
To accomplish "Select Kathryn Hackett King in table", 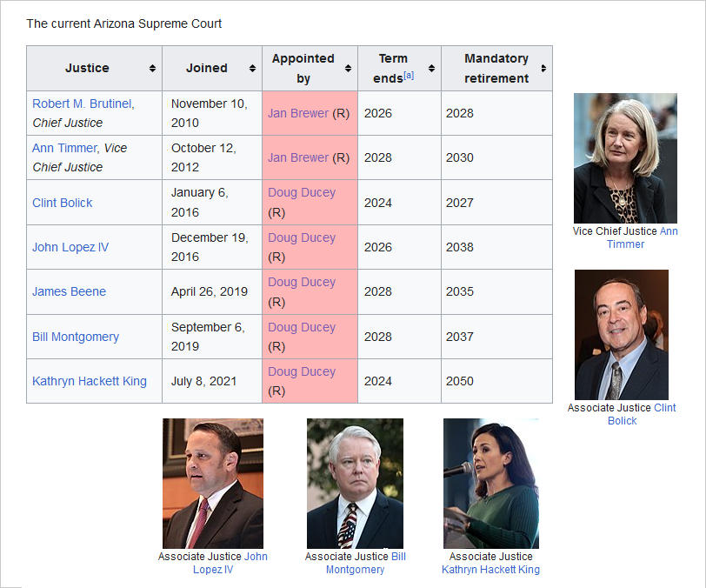I will 90,381.
